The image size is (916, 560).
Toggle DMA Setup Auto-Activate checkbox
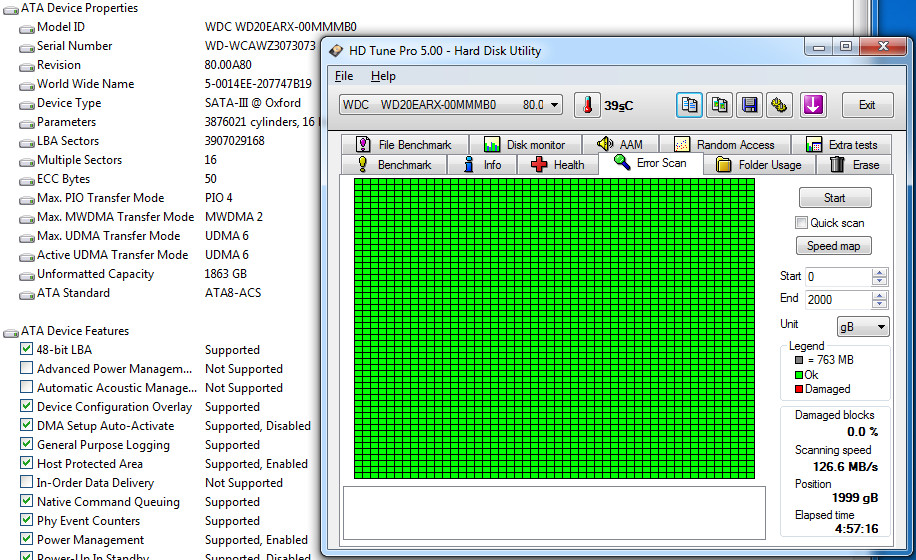point(26,425)
